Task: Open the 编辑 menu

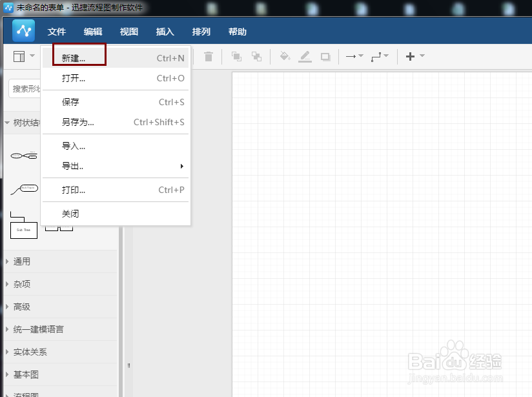Action: 93,32
